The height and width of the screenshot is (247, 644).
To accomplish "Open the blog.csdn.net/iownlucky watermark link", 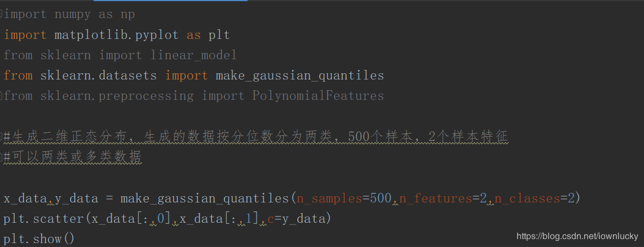I will (577, 236).
